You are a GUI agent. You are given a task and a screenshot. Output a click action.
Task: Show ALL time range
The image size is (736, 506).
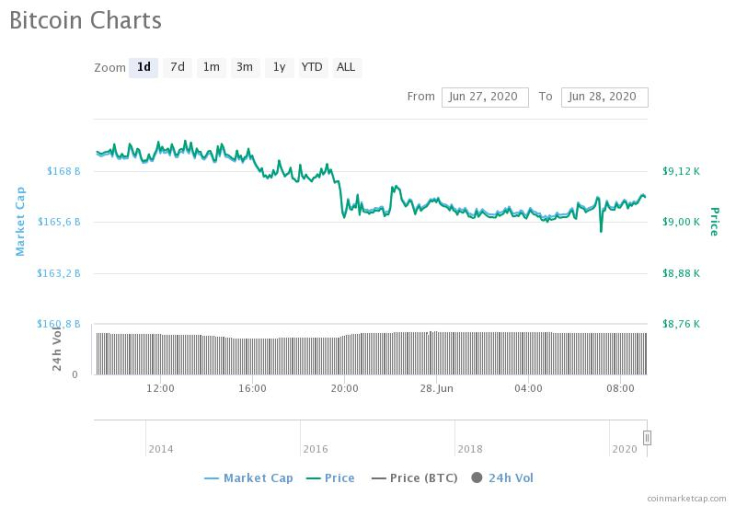(x=346, y=68)
